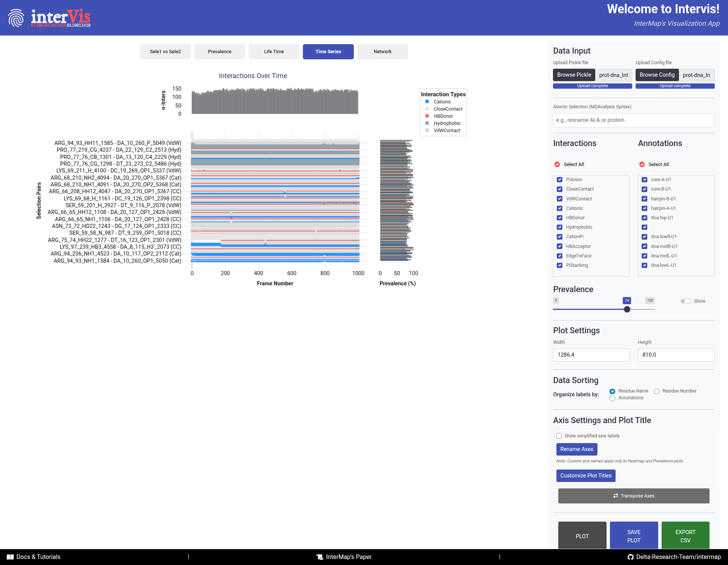Image resolution: width=728 pixels, height=565 pixels.
Task: Click the swap-arrows icon on Transpose Axes
Action: pos(616,496)
